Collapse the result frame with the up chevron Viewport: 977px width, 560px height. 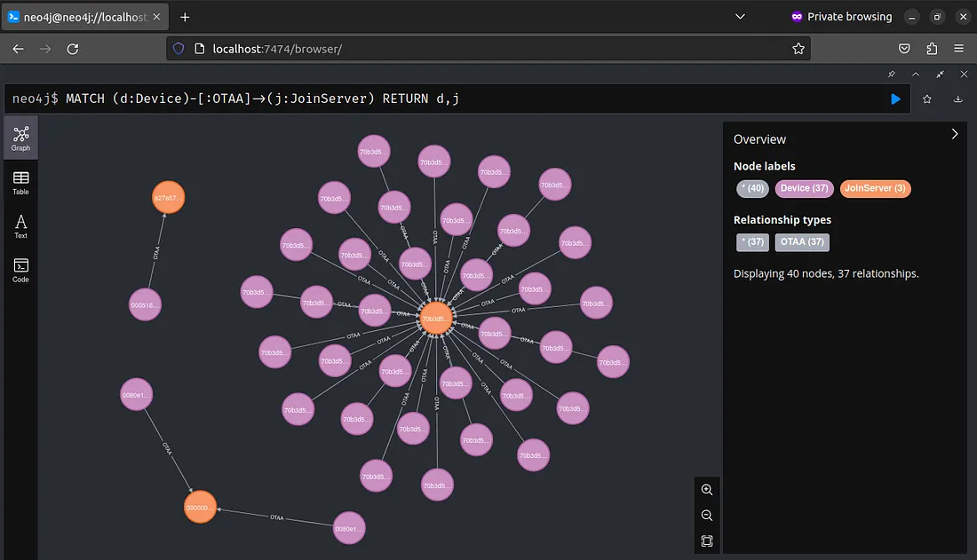916,75
